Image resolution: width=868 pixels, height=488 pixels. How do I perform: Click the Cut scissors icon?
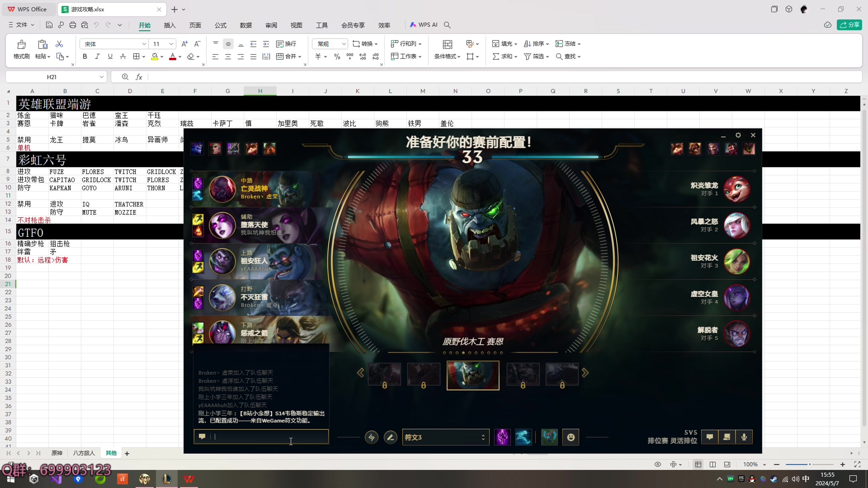[x=59, y=44]
